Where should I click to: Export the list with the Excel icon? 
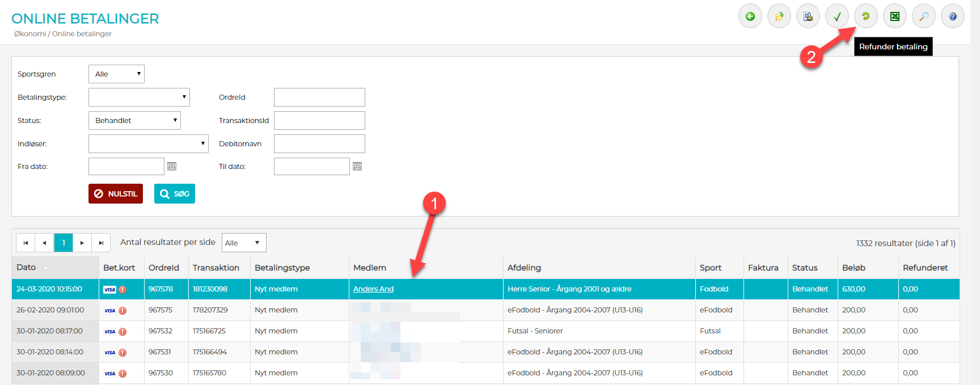pyautogui.click(x=894, y=16)
